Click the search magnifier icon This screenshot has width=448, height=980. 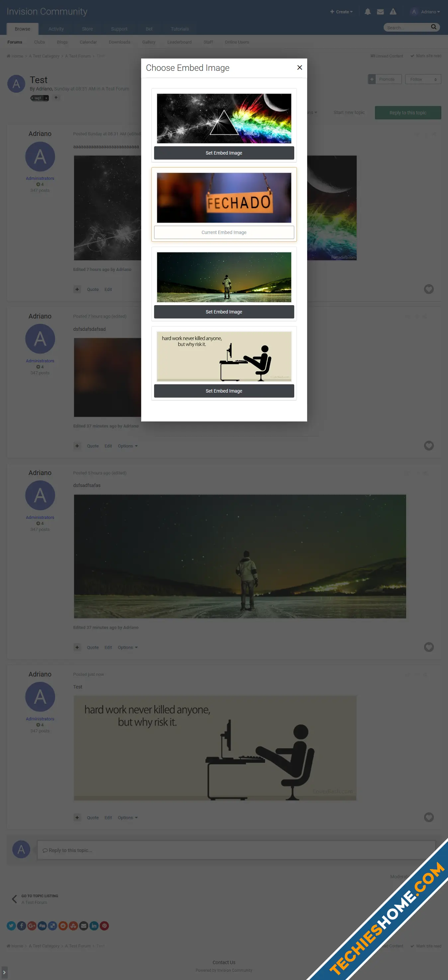coord(434,27)
